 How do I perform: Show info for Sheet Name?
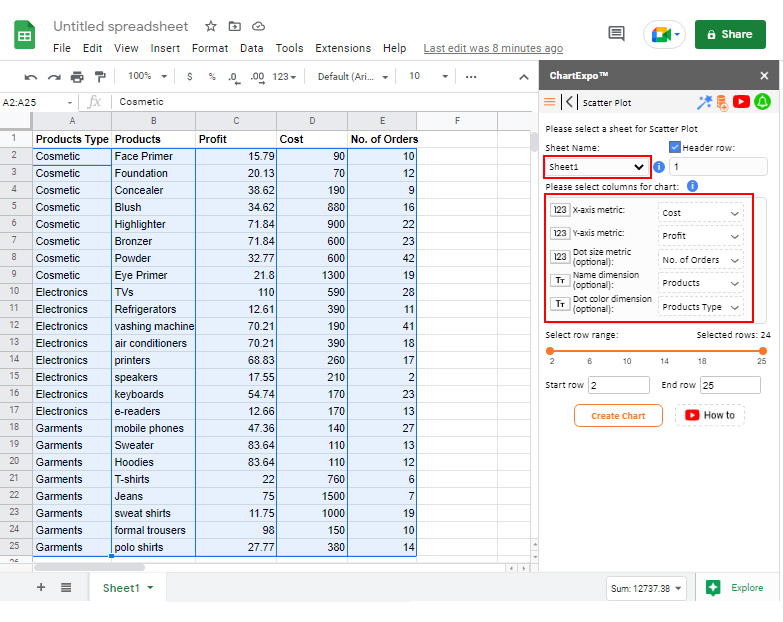pos(659,167)
